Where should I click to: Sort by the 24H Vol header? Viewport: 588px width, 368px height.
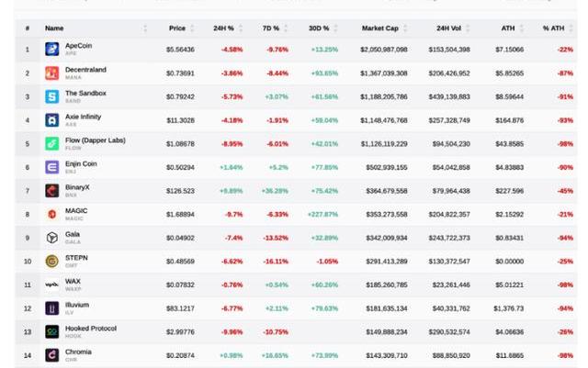[449, 28]
